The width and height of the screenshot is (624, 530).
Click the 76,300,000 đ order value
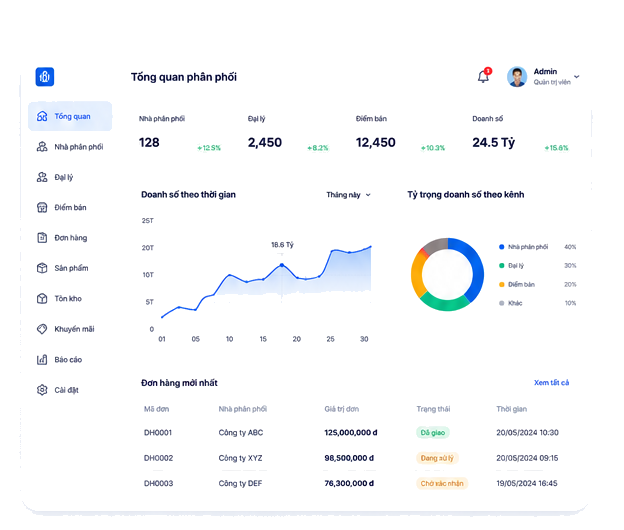349,483
